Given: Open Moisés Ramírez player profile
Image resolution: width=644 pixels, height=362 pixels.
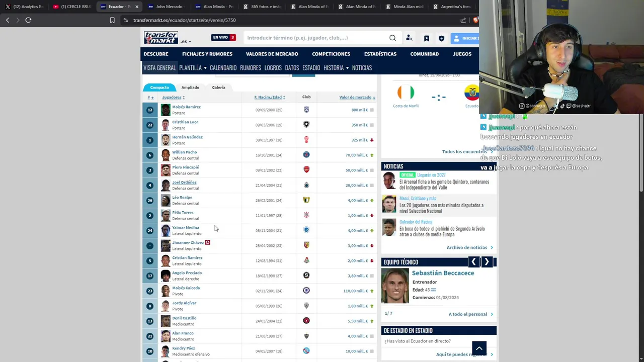Looking at the screenshot, I should coord(186,107).
